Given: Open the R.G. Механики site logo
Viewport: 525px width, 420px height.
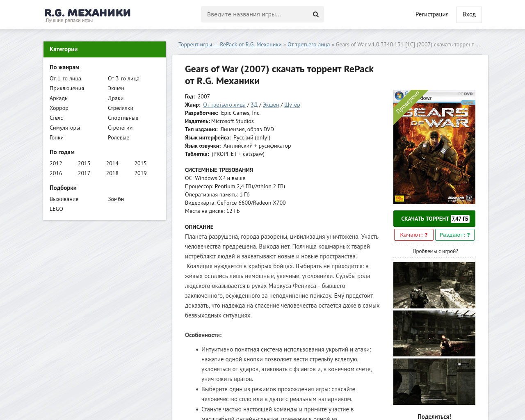Looking at the screenshot, I should 87,15.
